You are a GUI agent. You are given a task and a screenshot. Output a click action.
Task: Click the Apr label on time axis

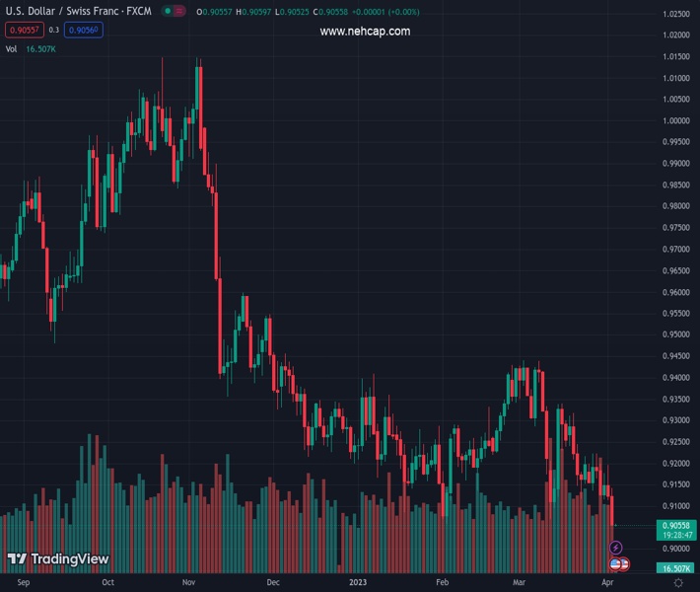coord(607,582)
